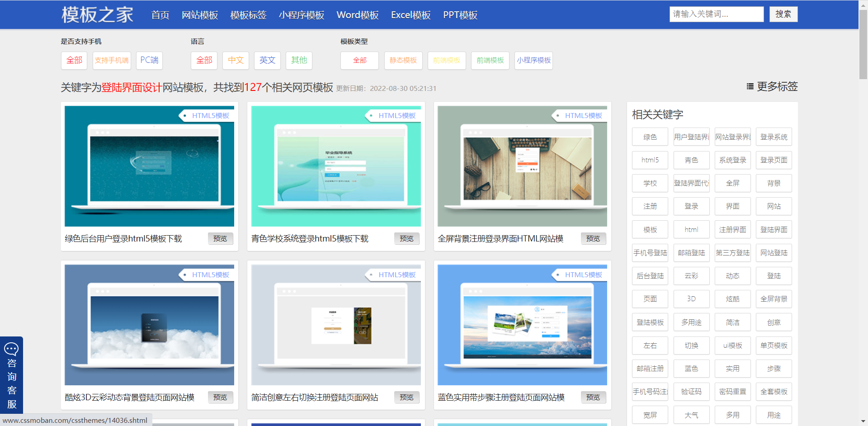The height and width of the screenshot is (426, 868).
Task: Click 预览 for 简洁创意左右切换注册登陆页面
Action: [x=406, y=397]
